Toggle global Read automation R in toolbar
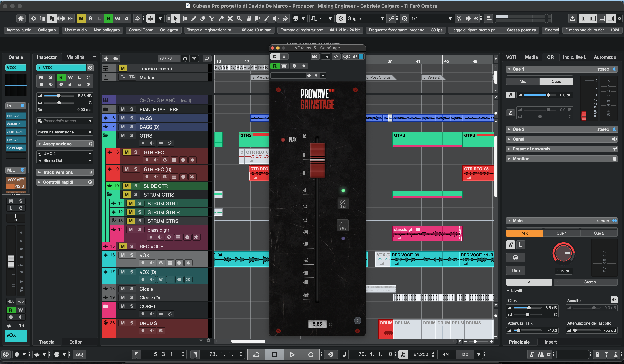Image resolution: width=624 pixels, height=364 pixels. 108,18
